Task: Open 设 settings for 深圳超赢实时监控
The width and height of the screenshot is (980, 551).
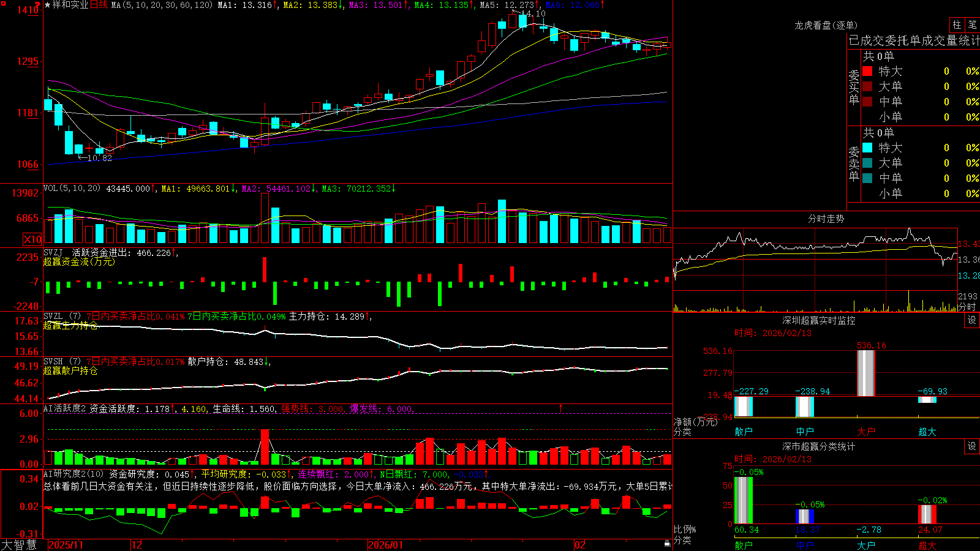Action: [x=972, y=320]
